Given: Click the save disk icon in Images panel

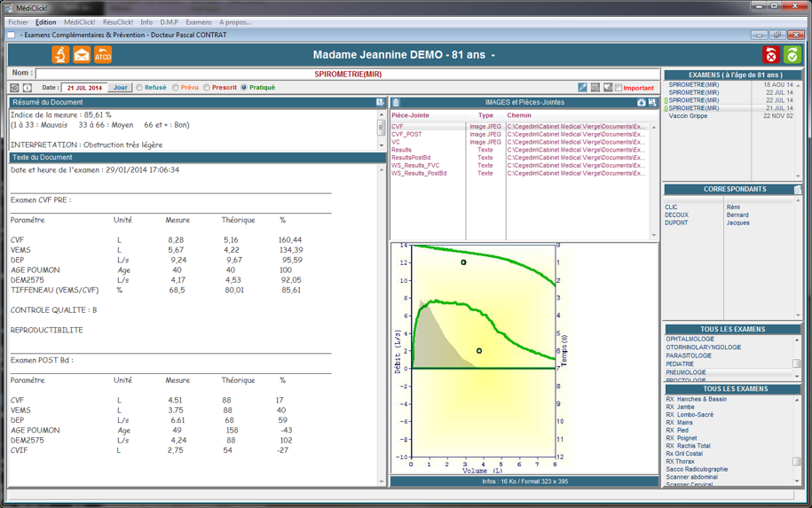Looking at the screenshot, I should [652, 103].
